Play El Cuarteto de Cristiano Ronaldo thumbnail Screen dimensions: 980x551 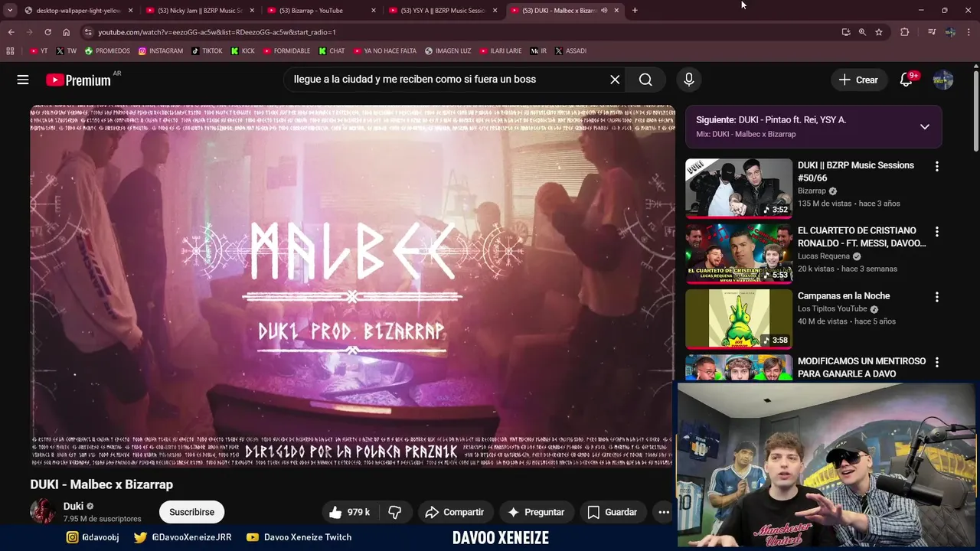pyautogui.click(x=739, y=253)
